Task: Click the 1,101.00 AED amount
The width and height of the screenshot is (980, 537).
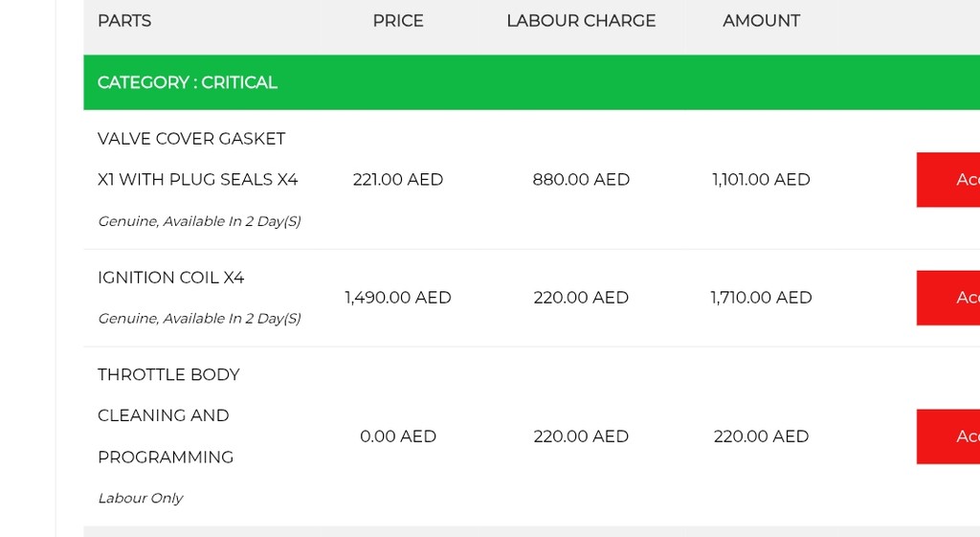Action: click(761, 180)
